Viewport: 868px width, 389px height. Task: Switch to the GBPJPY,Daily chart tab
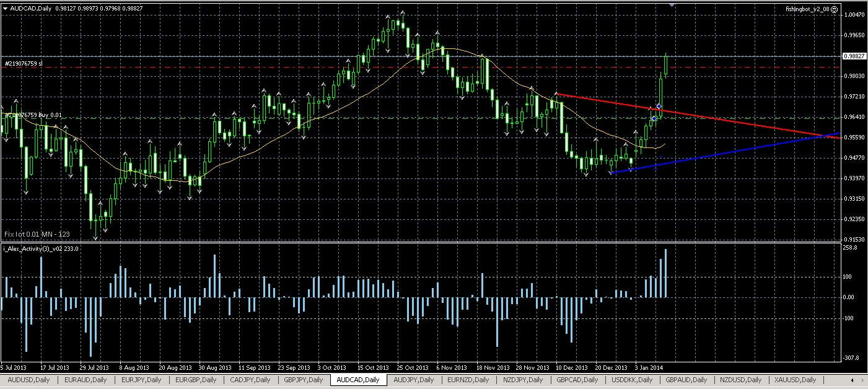pos(304,380)
